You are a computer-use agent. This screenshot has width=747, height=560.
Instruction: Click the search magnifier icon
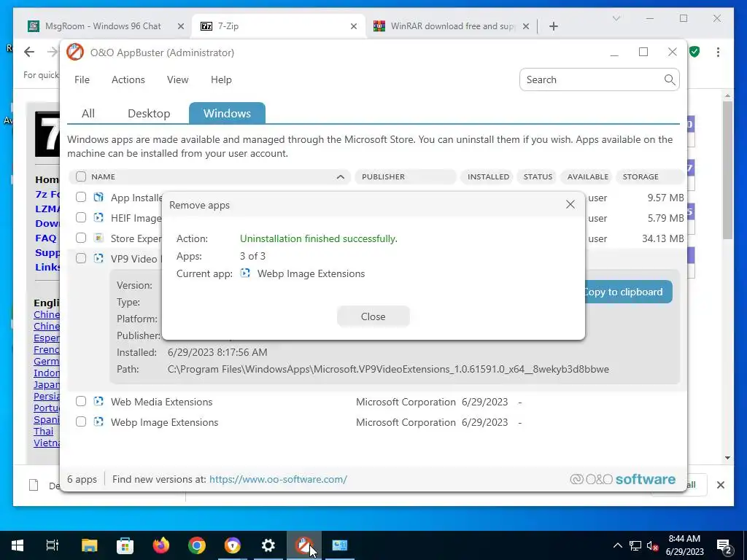[670, 79]
